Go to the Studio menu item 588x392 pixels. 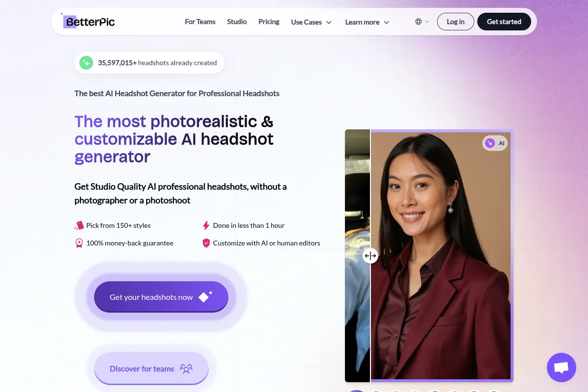pyautogui.click(x=237, y=22)
